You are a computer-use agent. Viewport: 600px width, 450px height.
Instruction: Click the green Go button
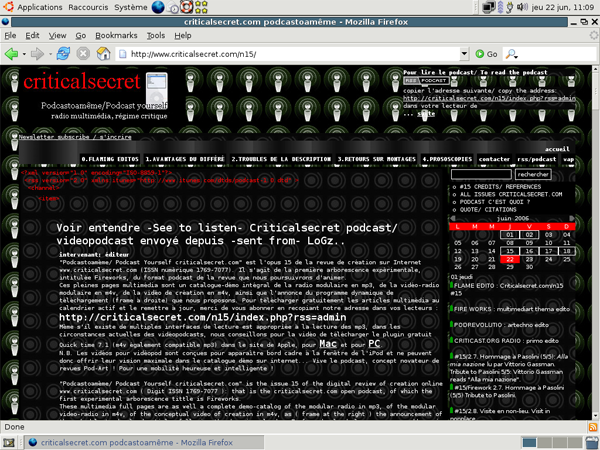[x=485, y=54]
